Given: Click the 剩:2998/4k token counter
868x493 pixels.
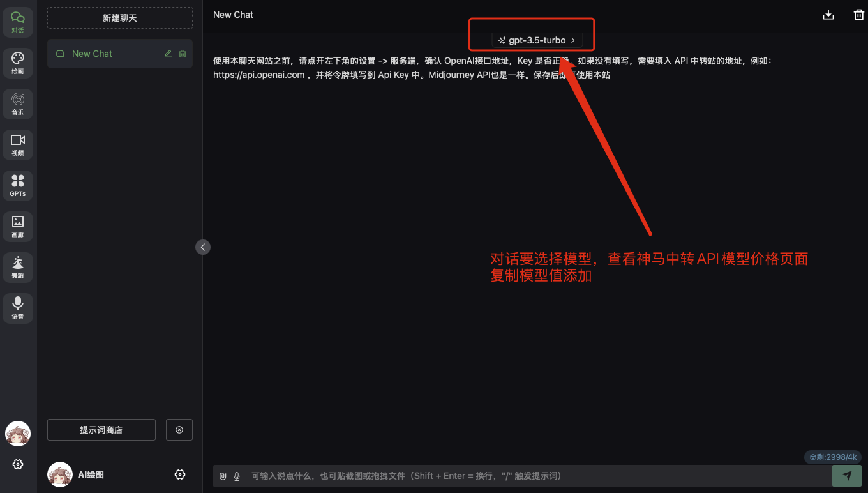Looking at the screenshot, I should pyautogui.click(x=833, y=457).
